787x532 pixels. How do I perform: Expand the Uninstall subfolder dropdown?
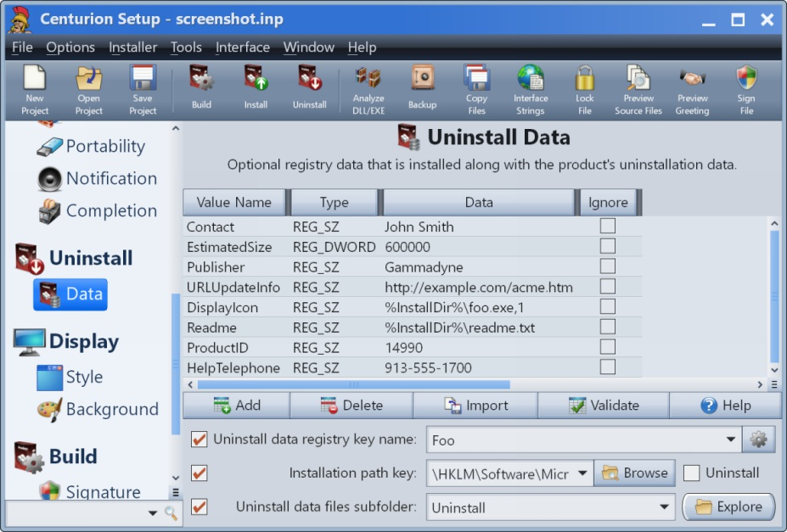point(664,507)
